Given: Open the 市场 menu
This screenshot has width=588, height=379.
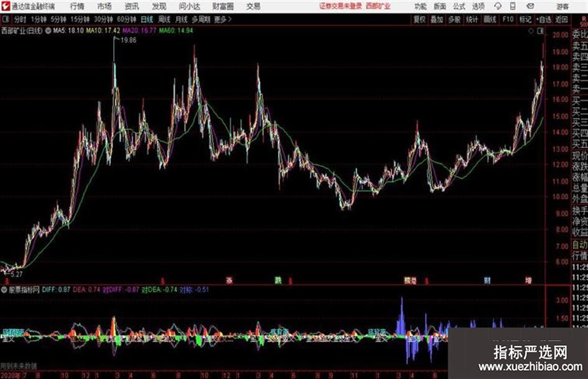Looking at the screenshot, I should pos(105,6).
